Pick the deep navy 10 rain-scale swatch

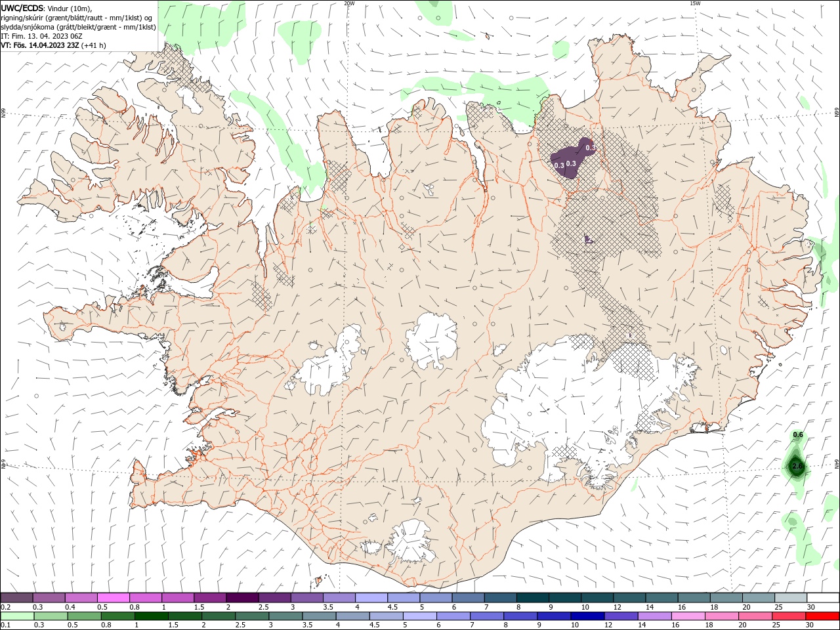[587, 616]
